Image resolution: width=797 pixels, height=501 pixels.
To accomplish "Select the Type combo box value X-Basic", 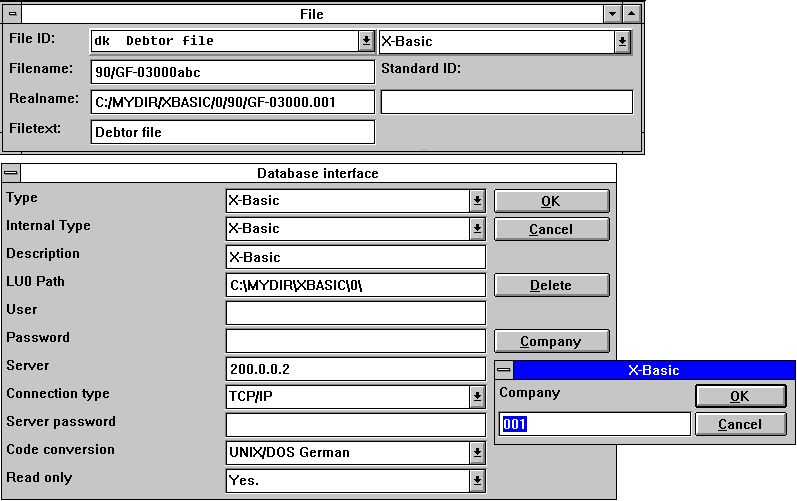I will (348, 201).
